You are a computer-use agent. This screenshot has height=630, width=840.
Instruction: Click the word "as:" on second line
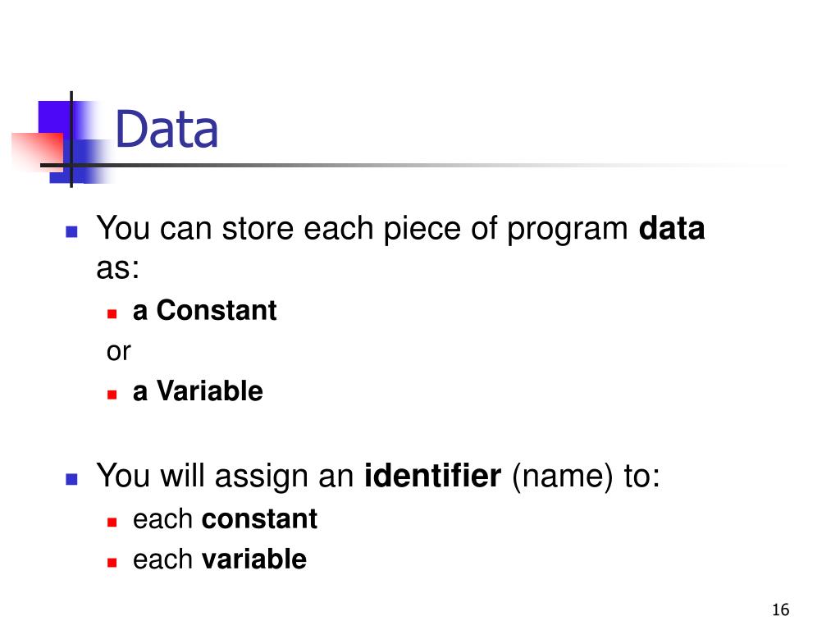(118, 268)
